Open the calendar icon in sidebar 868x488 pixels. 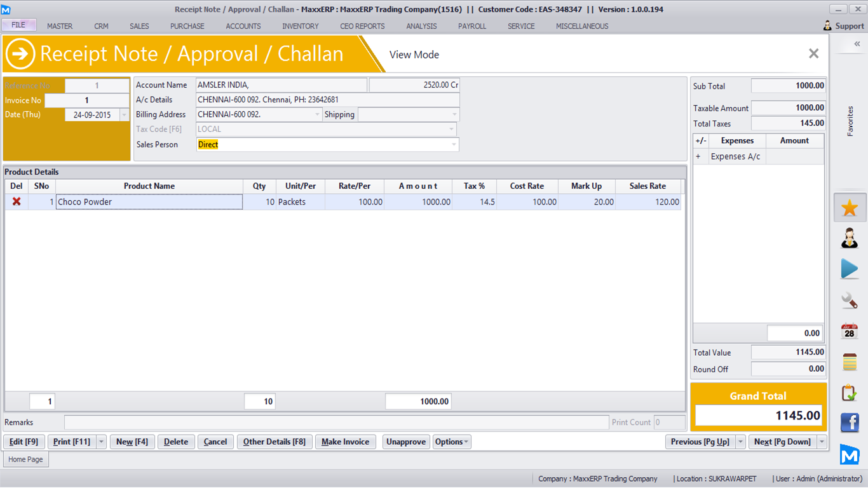(x=850, y=331)
